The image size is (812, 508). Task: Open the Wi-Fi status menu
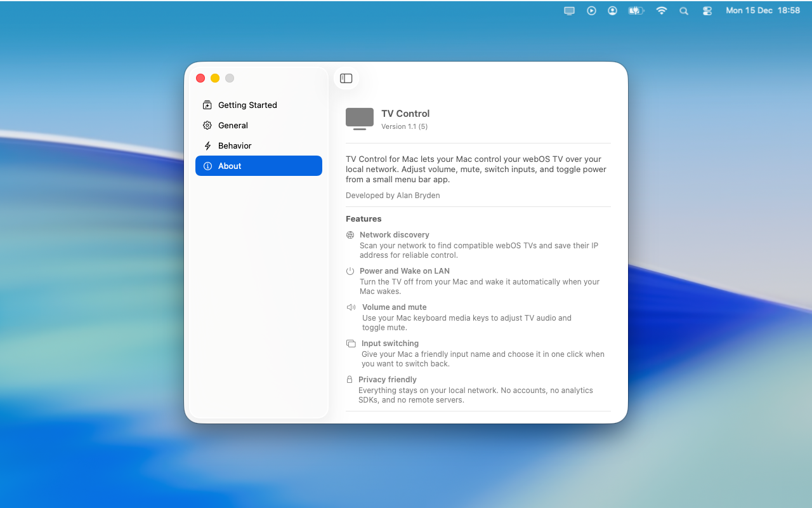662,11
